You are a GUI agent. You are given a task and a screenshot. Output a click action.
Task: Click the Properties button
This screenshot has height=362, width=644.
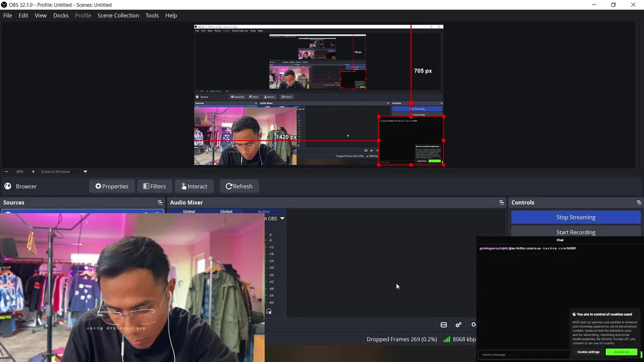point(112,186)
